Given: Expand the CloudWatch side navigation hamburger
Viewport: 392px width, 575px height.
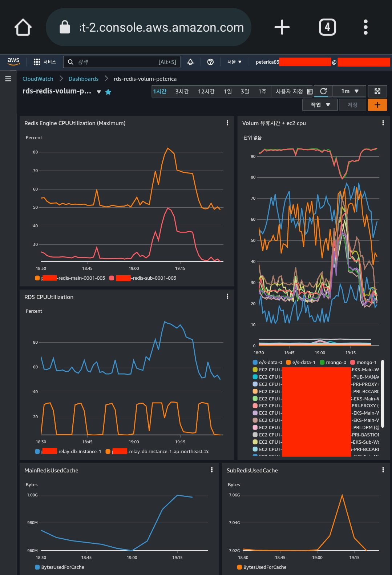Looking at the screenshot, I should point(8,79).
